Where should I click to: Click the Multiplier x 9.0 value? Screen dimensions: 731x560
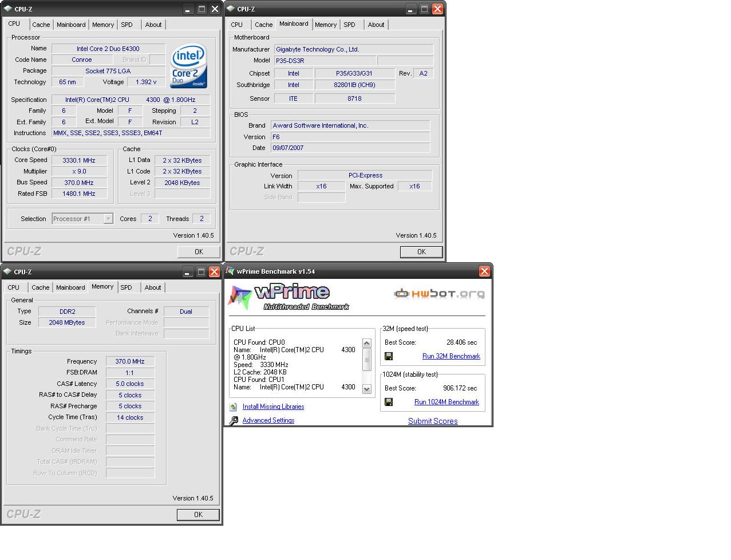coord(79,171)
